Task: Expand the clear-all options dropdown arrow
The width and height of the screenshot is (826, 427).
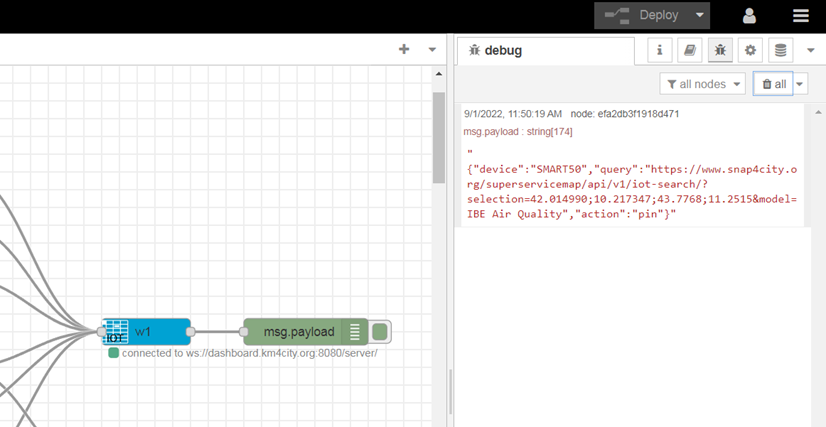Action: 800,84
